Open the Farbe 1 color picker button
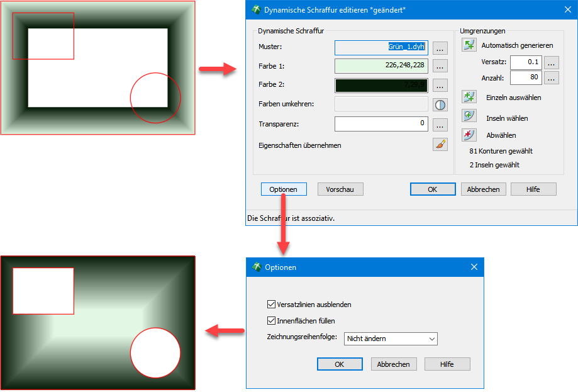The image size is (578, 392). coord(440,66)
